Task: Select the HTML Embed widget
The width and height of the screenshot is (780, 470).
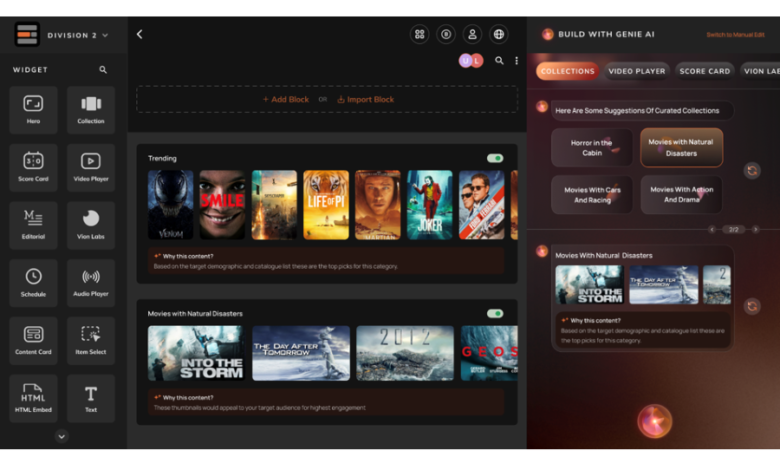Action: tap(33, 398)
